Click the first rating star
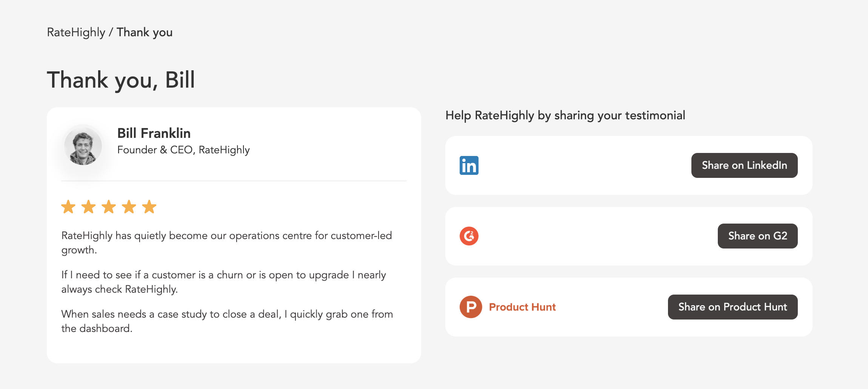The image size is (868, 389). click(68, 207)
